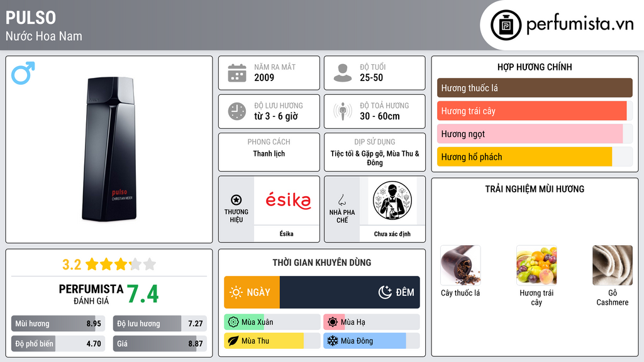Open the Pulso perfume bottle image
This screenshot has width=644, height=362.
point(109,149)
